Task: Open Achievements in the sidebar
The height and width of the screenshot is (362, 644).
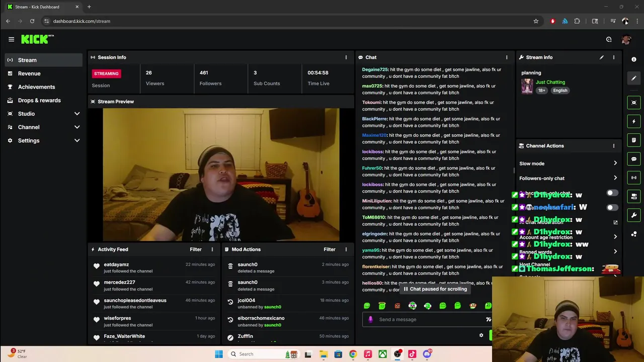Action: [43, 87]
